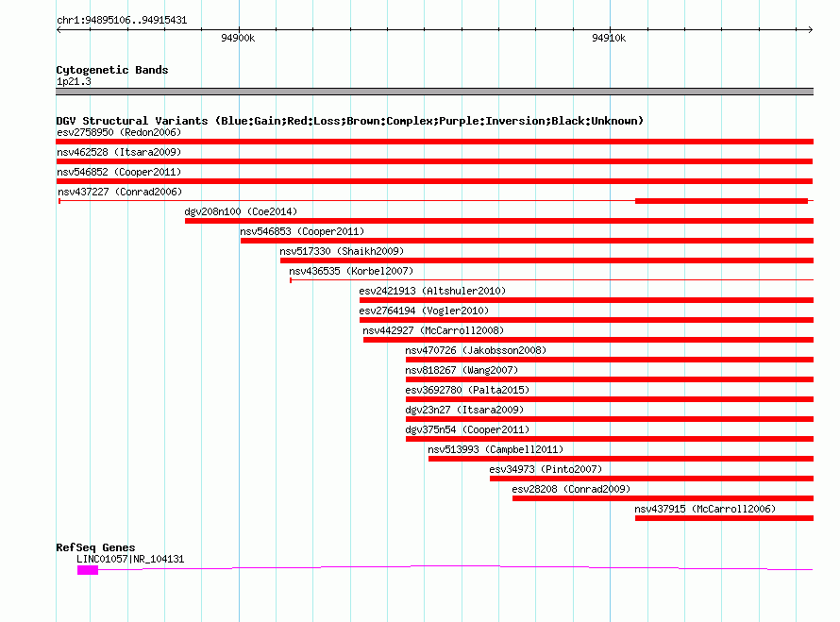Select nsv513993 (Campbell2011) label

pyautogui.click(x=496, y=449)
